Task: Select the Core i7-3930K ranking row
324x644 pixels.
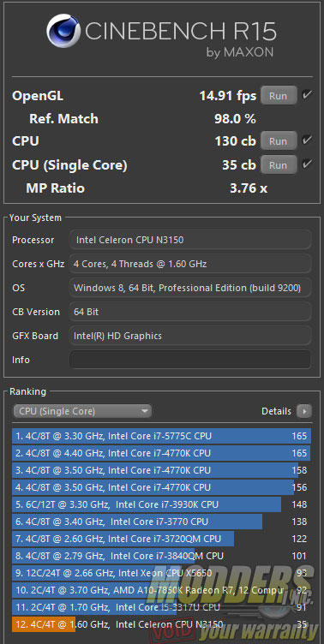Action: point(162,504)
